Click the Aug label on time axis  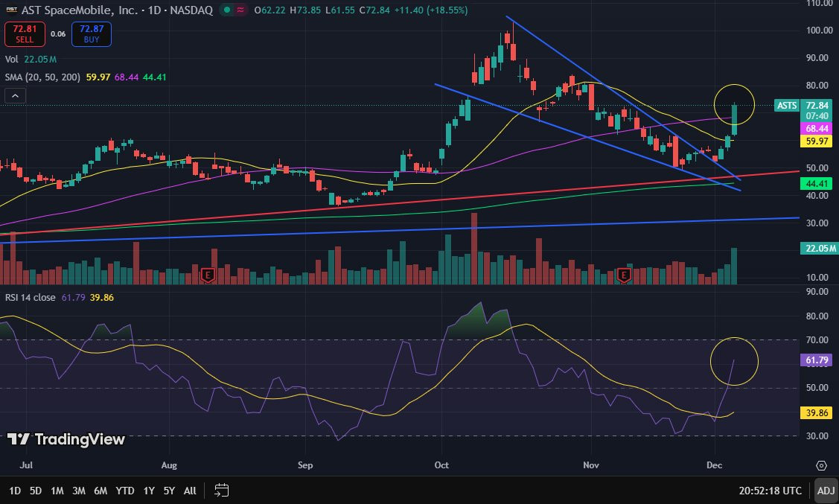pyautogui.click(x=169, y=465)
